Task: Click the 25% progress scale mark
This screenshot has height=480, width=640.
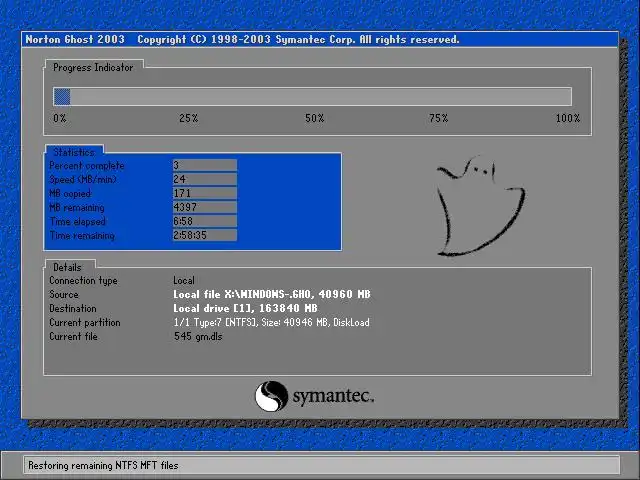Action: 189,118
